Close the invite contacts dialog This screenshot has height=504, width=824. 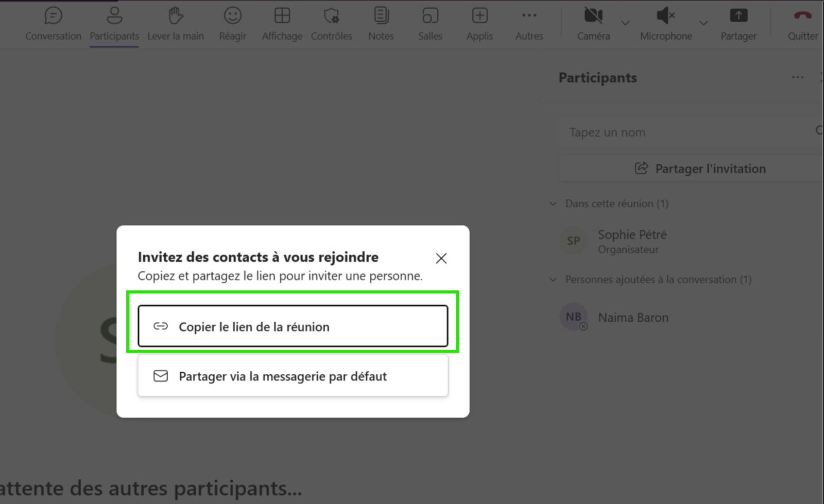[441, 258]
